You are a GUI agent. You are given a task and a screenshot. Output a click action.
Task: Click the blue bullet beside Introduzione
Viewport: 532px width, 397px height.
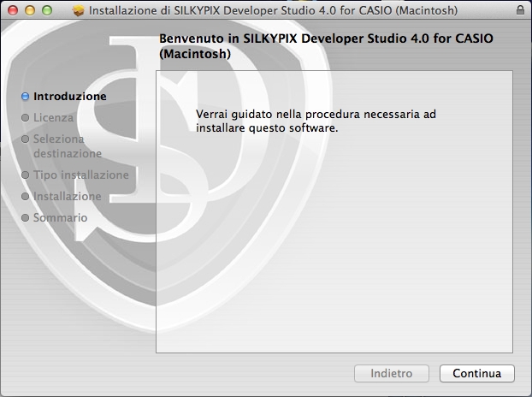pyautogui.click(x=26, y=97)
